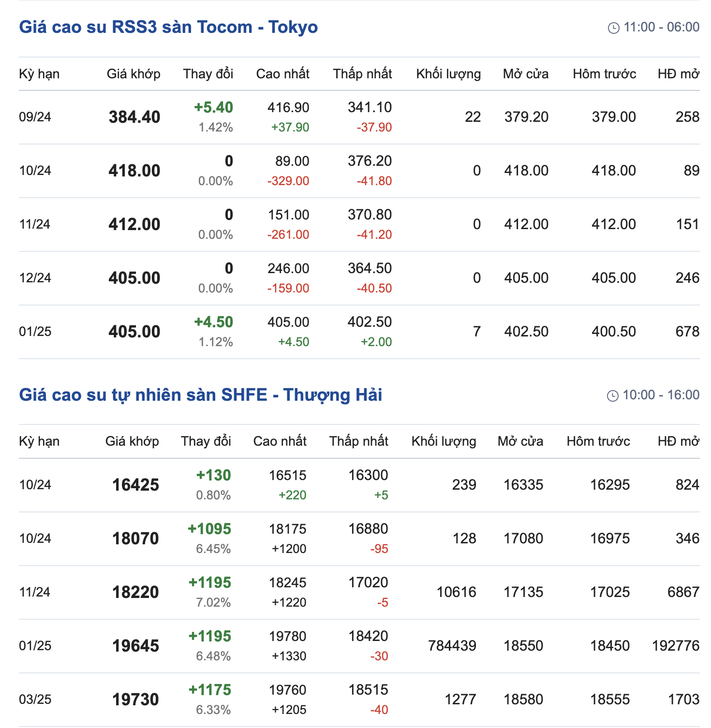This screenshot has height=728, width=711.
Task: Click the matched price 16425
Action: pyautogui.click(x=135, y=485)
